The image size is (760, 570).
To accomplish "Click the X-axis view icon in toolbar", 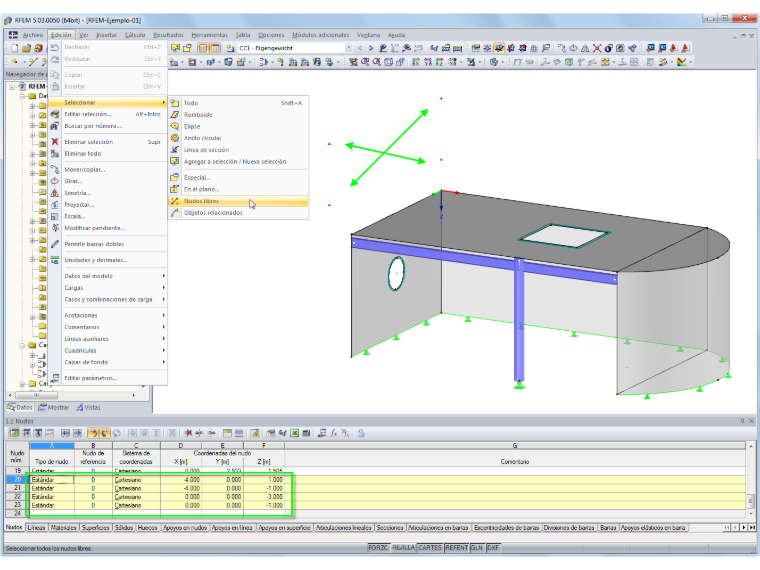I will (x=415, y=62).
